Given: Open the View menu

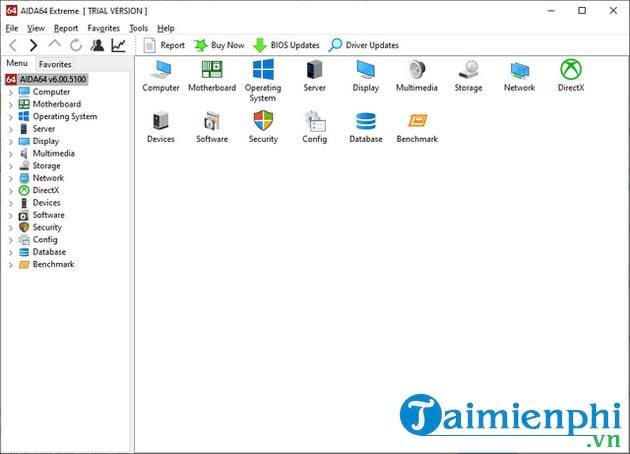Looking at the screenshot, I should point(36,28).
